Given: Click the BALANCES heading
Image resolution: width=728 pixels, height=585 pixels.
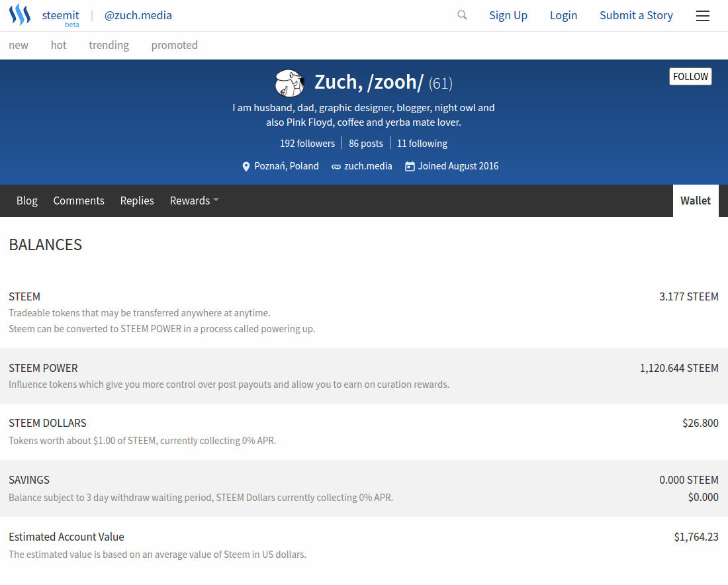Looking at the screenshot, I should (x=46, y=245).
